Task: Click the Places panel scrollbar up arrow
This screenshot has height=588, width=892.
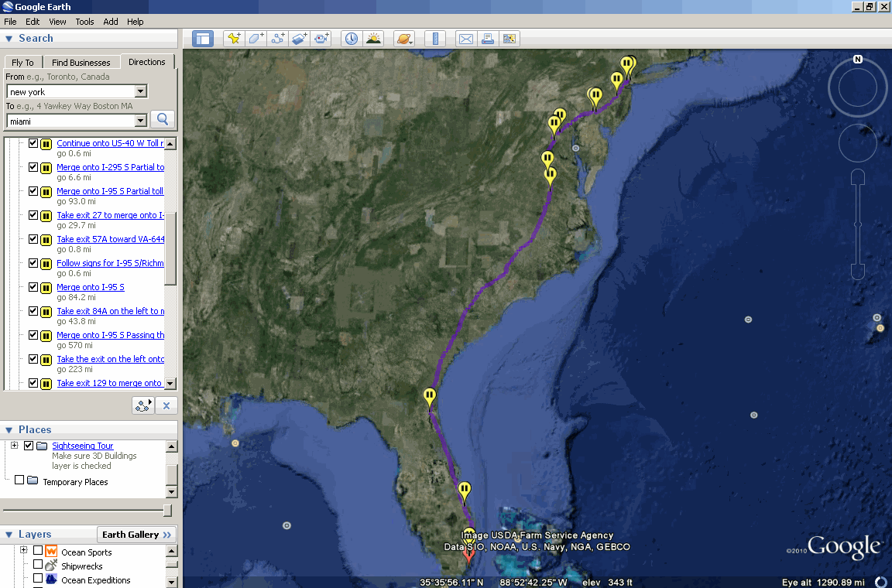Action: 171,446
